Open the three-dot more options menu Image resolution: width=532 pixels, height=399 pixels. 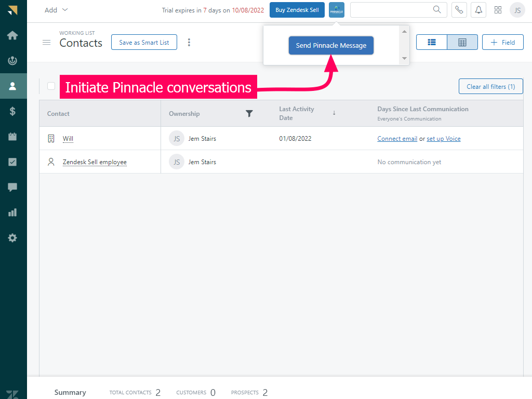[189, 43]
